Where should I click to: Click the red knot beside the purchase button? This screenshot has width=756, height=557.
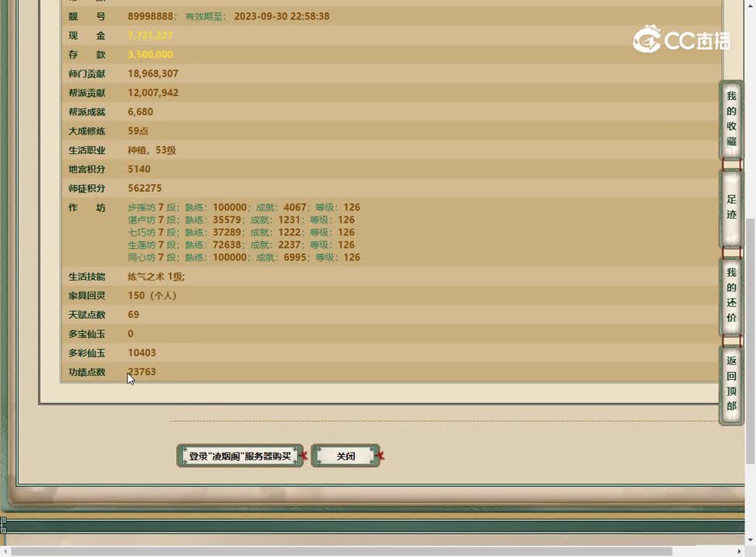tap(304, 456)
